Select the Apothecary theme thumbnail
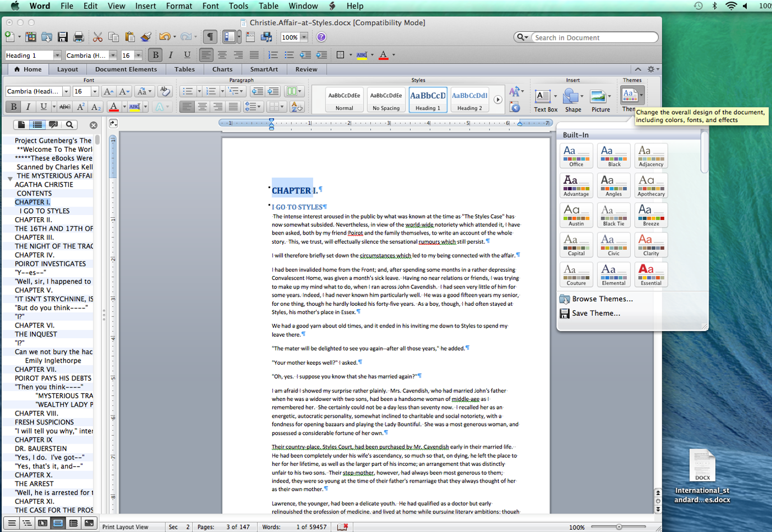The height and width of the screenshot is (532, 772). click(650, 185)
